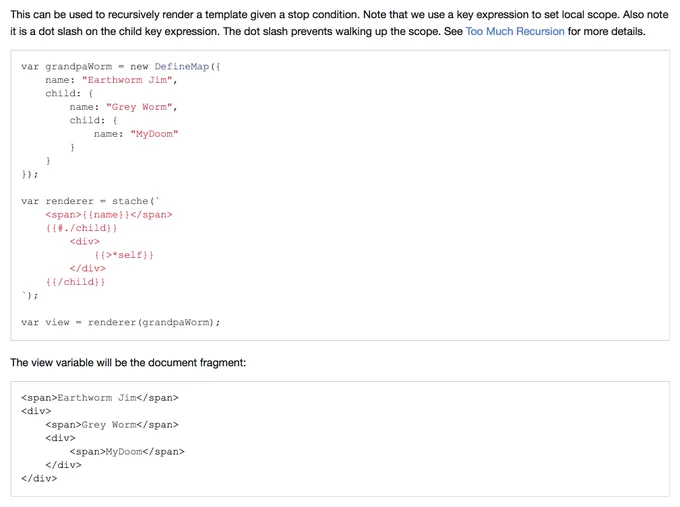Click the grandpaWorm variable declaration
680x507 pixels.
(78, 66)
